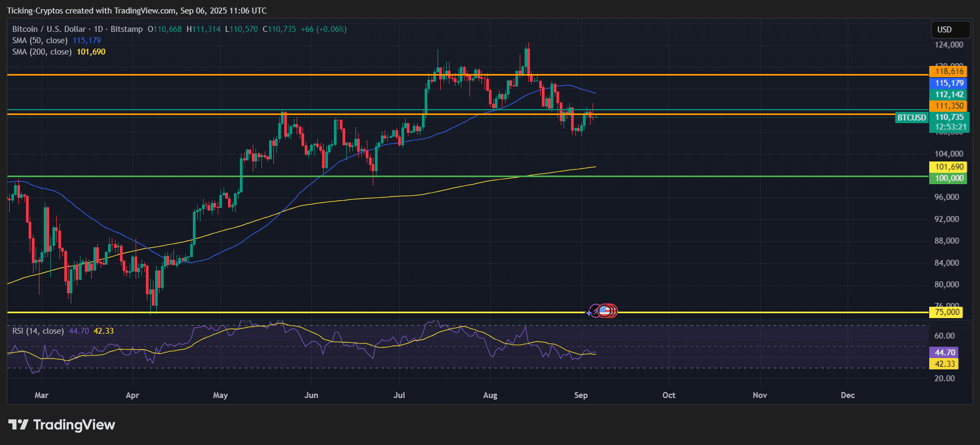Viewport: 980px width, 445px height.
Task: Click the 96,000 price axis tick
Action: click(x=947, y=197)
